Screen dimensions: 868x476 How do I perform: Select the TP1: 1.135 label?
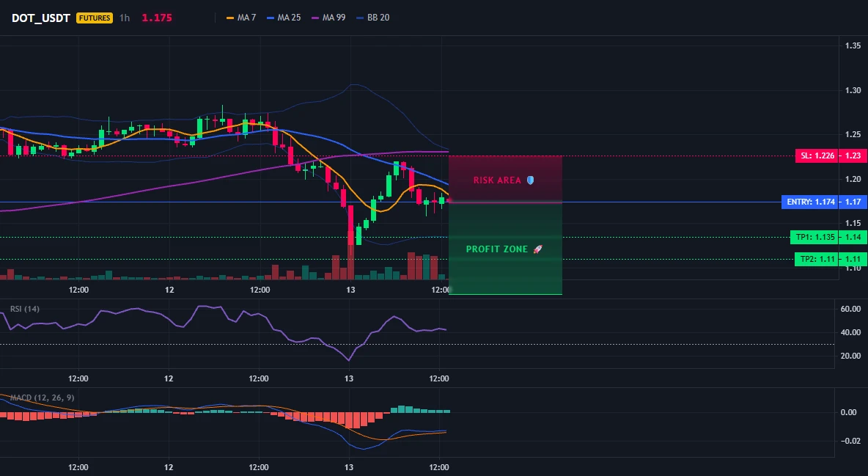[x=815, y=237]
